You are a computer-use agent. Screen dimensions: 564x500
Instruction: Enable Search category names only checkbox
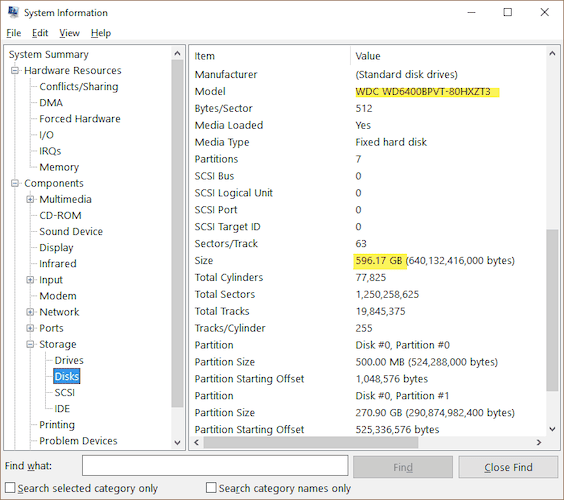(x=211, y=488)
